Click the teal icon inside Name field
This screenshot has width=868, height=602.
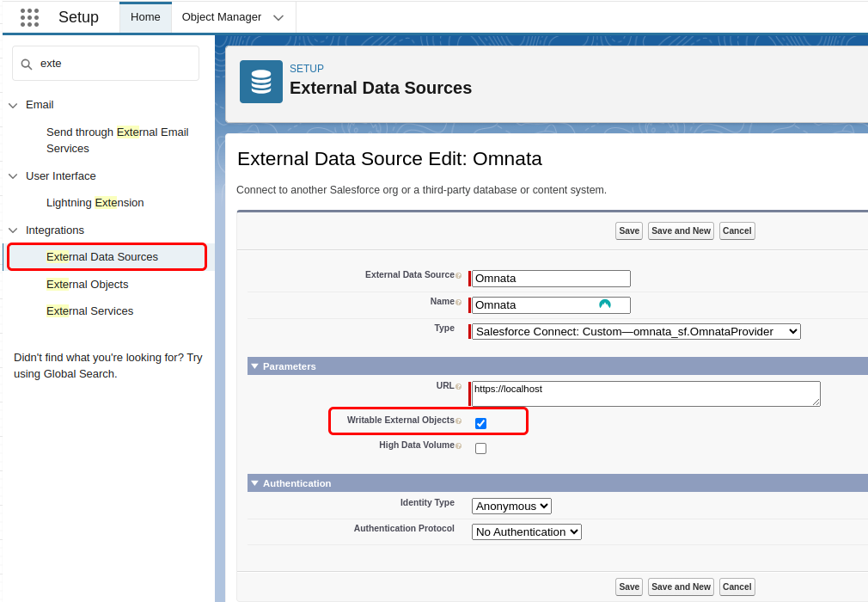coord(605,304)
